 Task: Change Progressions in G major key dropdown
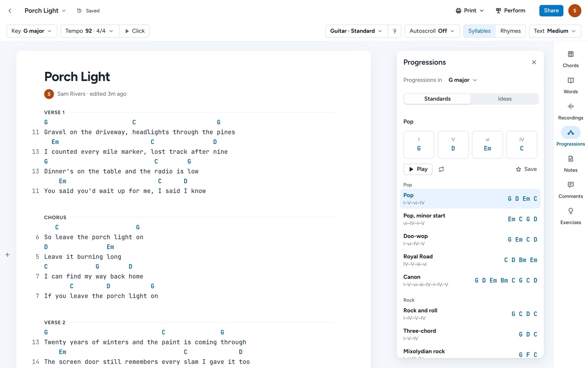click(x=462, y=80)
